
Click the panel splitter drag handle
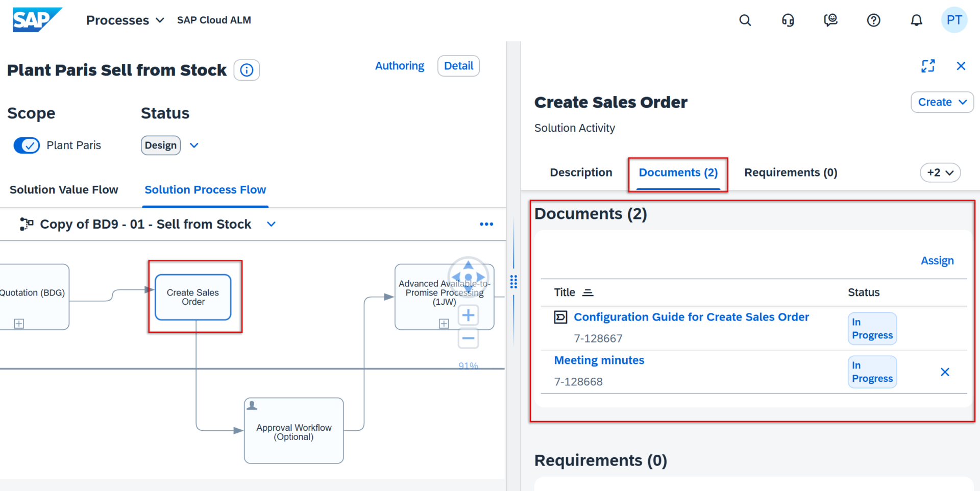(513, 282)
